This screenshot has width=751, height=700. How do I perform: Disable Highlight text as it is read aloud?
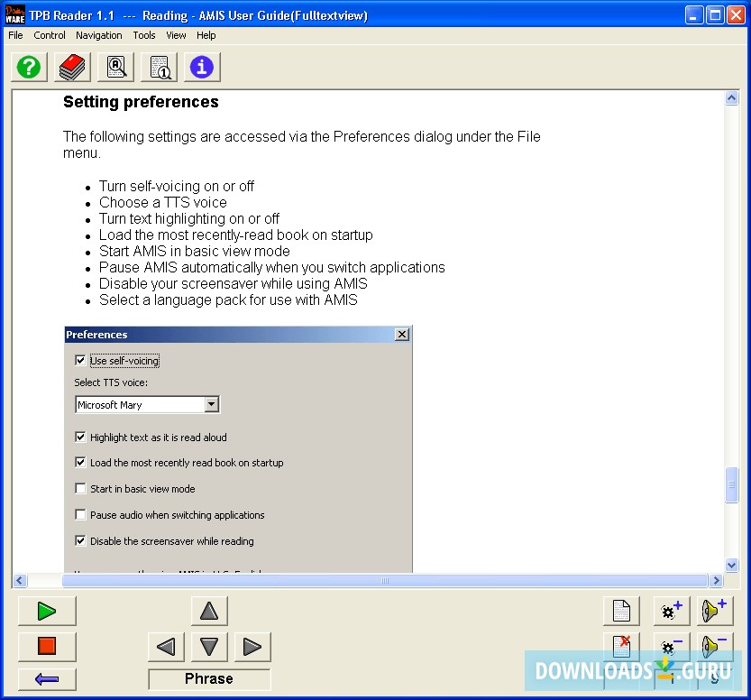point(80,437)
